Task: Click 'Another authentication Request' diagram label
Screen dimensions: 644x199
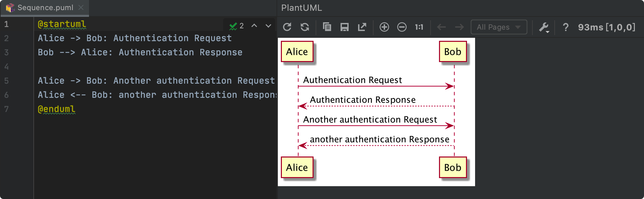Action: coord(370,119)
